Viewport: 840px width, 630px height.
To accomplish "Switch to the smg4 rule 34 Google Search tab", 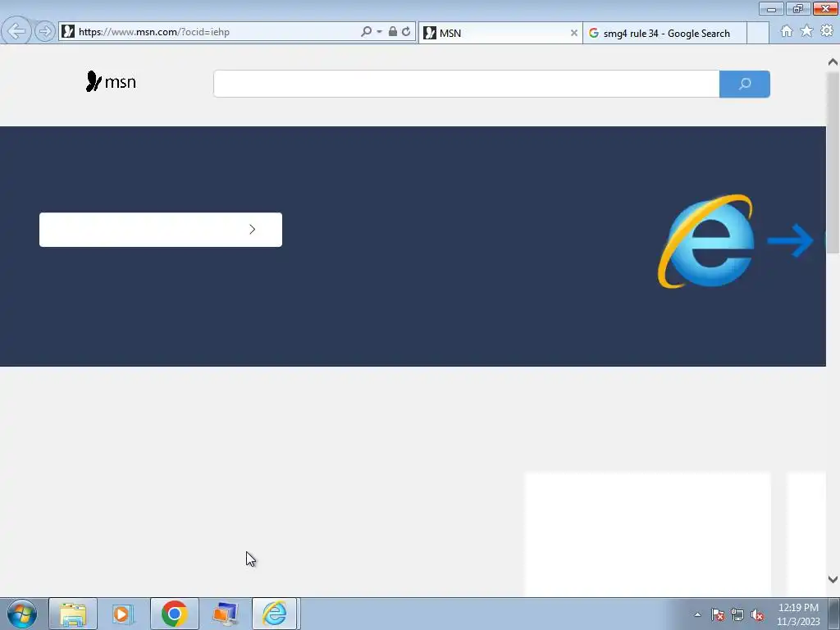I will click(664, 33).
